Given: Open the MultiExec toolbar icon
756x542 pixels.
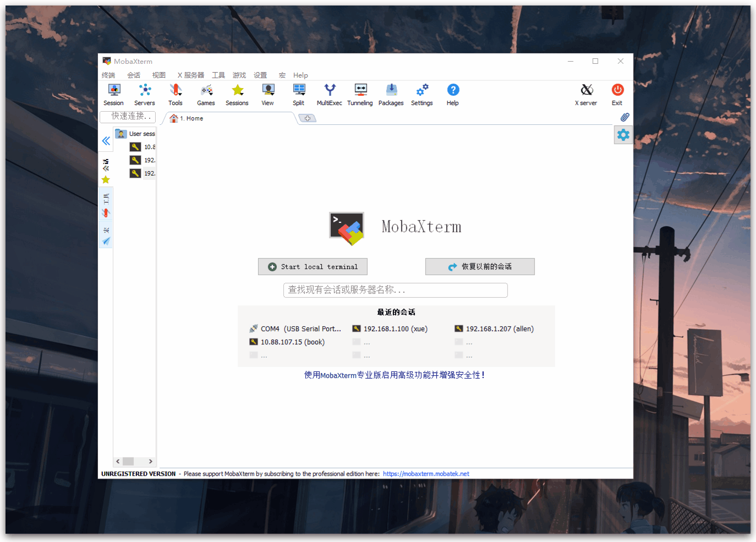Looking at the screenshot, I should point(330,94).
